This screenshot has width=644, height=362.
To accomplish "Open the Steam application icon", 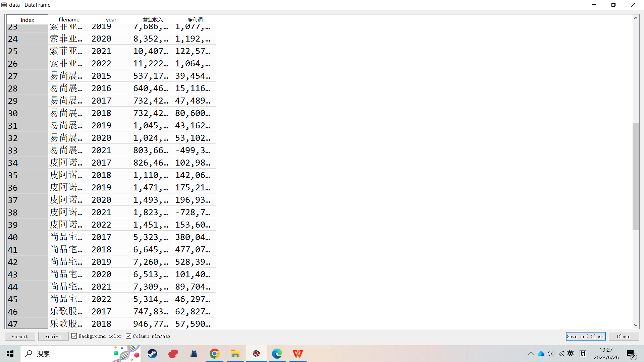I will click(152, 354).
